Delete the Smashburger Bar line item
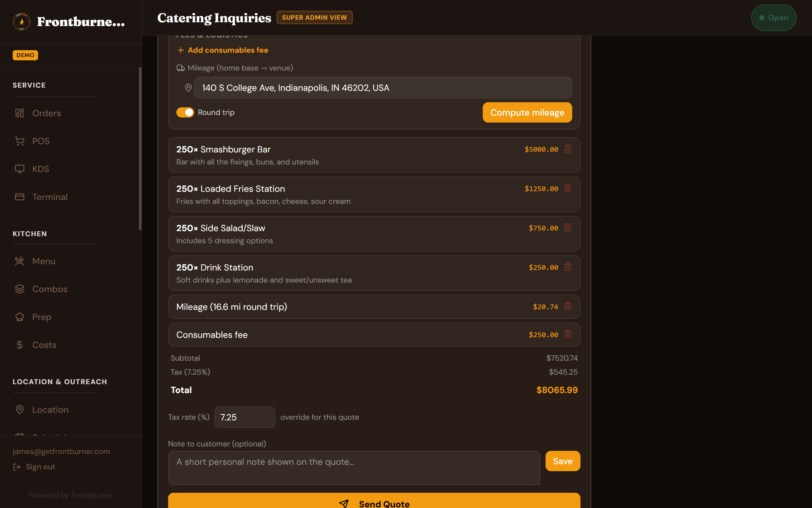Viewport: 812px width, 508px height. 568,149
